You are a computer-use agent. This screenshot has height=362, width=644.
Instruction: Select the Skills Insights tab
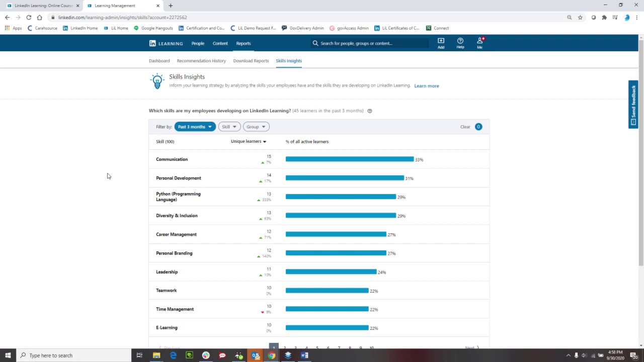(289, 61)
